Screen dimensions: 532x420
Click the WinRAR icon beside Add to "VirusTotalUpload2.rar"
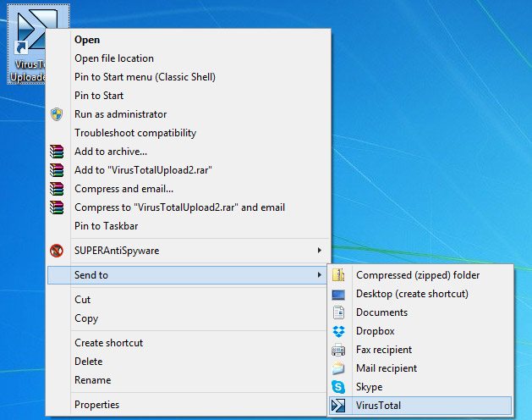coord(57,170)
